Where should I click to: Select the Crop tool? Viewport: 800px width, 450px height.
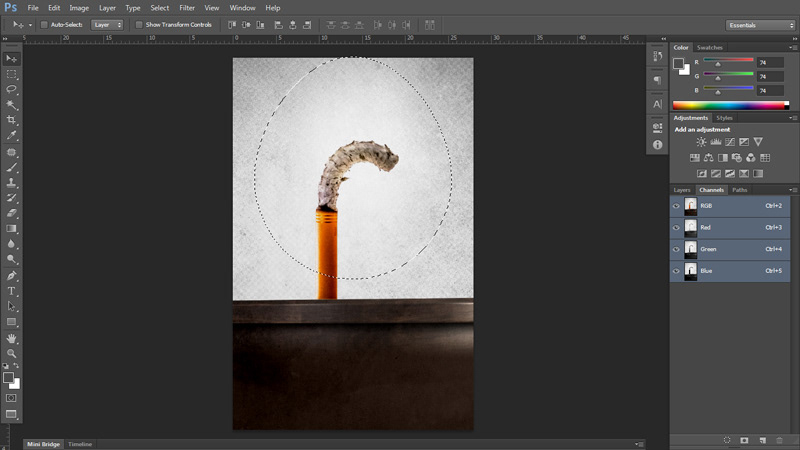coord(12,120)
